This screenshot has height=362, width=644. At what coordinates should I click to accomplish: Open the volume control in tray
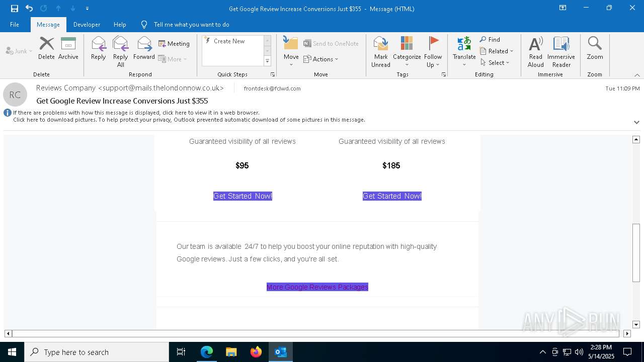(x=579, y=352)
